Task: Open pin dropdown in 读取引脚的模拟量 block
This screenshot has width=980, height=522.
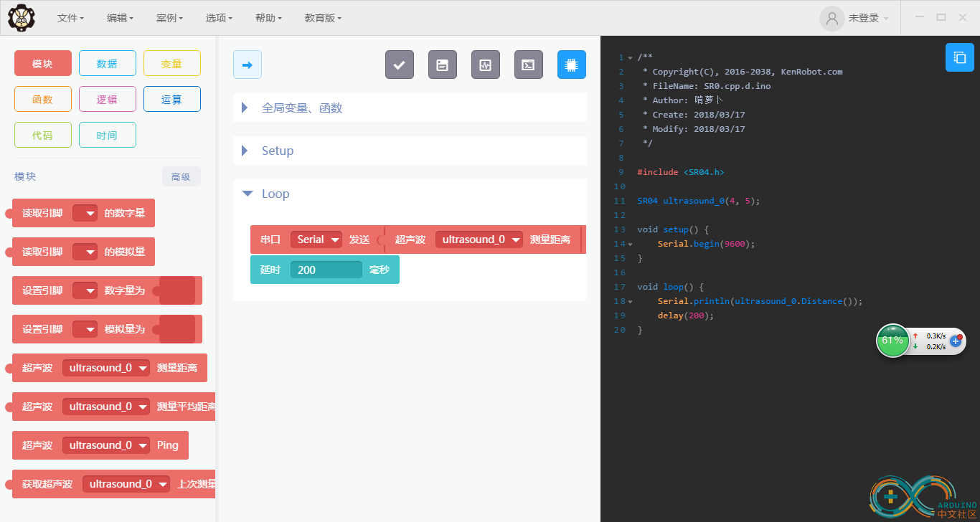Action: [85, 252]
